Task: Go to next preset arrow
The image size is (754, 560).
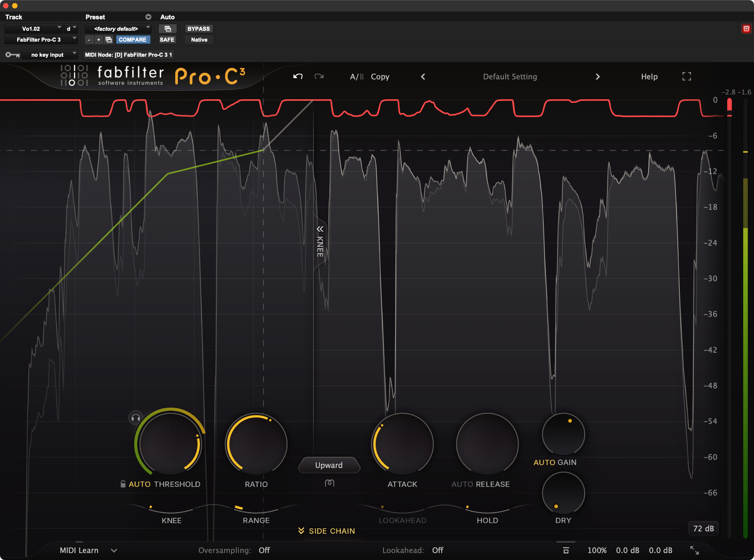Action: 597,77
